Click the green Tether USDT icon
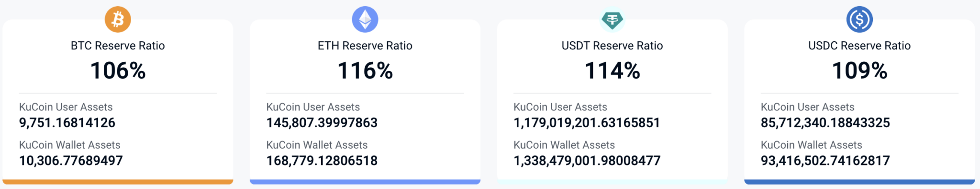Image resolution: width=980 pixels, height=189 pixels. (612, 19)
